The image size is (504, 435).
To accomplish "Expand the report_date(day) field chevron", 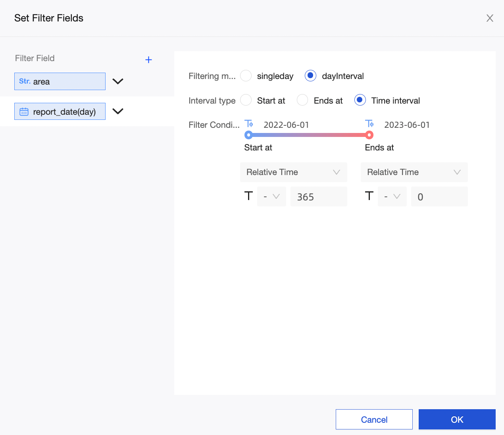I will pos(118,112).
